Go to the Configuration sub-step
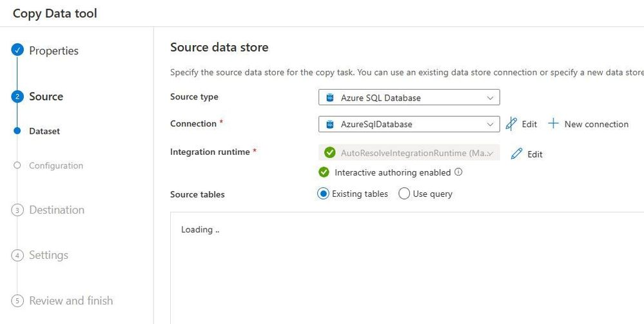This screenshot has width=644, height=324. pos(55,166)
